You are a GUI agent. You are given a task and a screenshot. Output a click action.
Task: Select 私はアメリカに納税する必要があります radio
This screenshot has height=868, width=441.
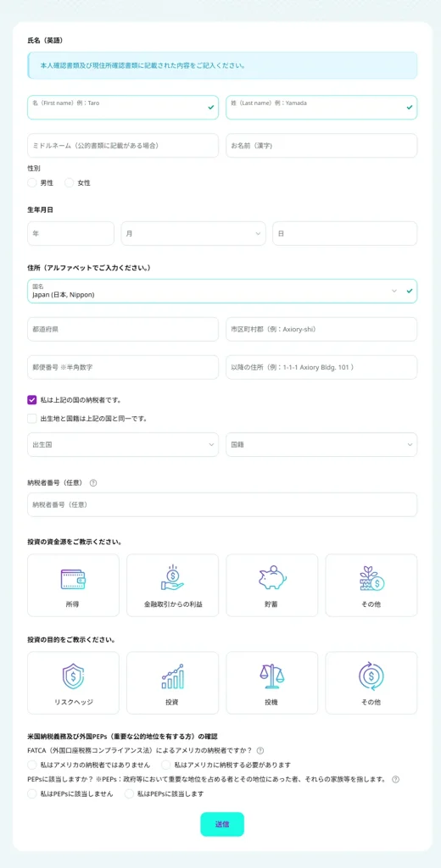pos(165,765)
